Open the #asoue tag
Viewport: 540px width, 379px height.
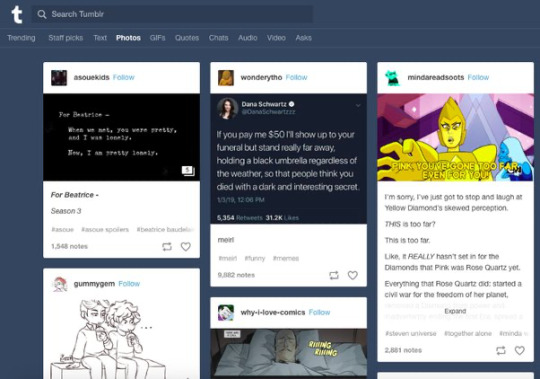coord(62,230)
